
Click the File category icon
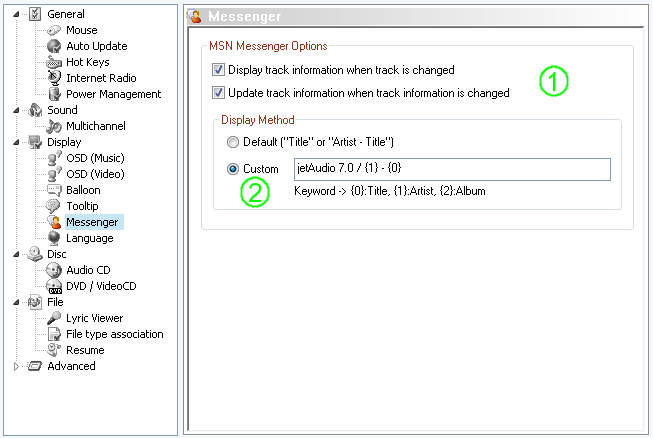pyautogui.click(x=35, y=302)
